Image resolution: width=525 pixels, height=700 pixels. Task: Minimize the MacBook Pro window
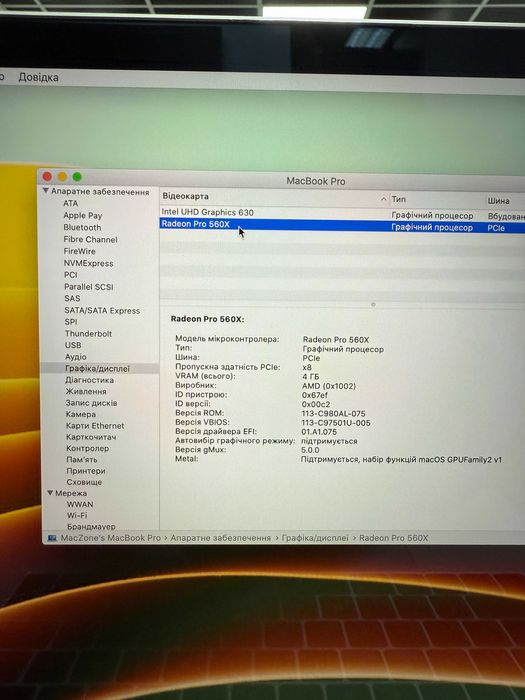(x=62, y=176)
